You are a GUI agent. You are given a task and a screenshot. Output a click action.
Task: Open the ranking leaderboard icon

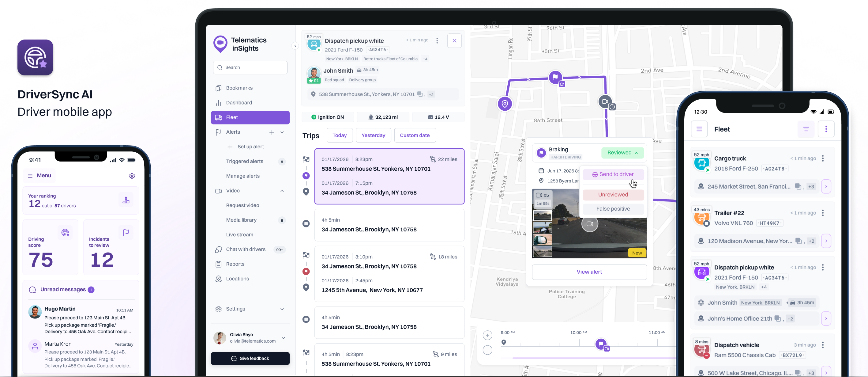click(x=126, y=200)
